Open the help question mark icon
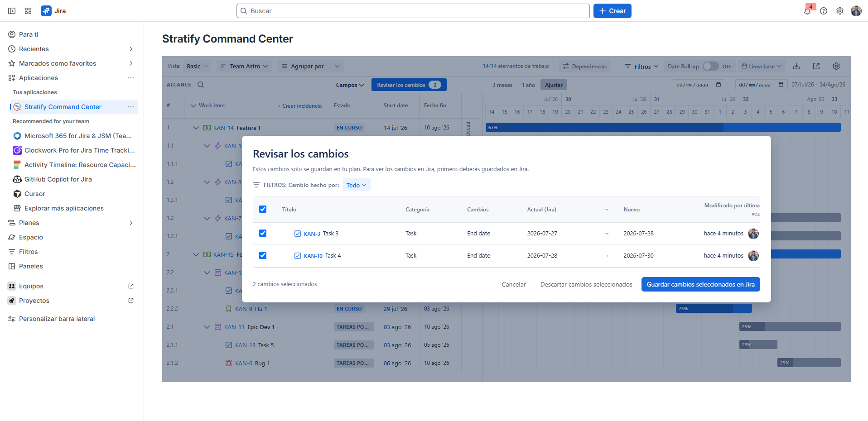The image size is (868, 421). tap(824, 11)
